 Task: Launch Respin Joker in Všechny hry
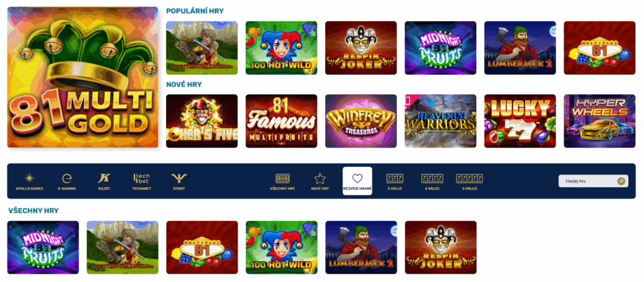(441, 247)
